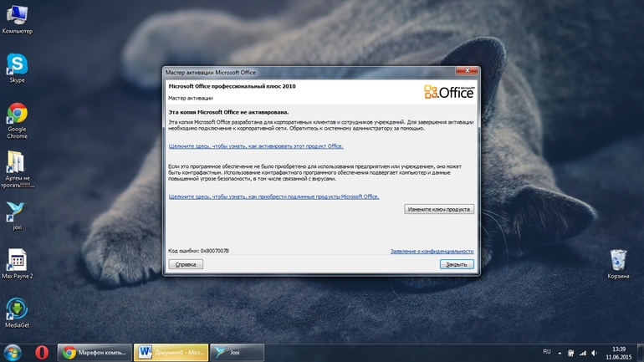Select the Компьютер desktop icon
The image size is (644, 362).
pos(17,19)
